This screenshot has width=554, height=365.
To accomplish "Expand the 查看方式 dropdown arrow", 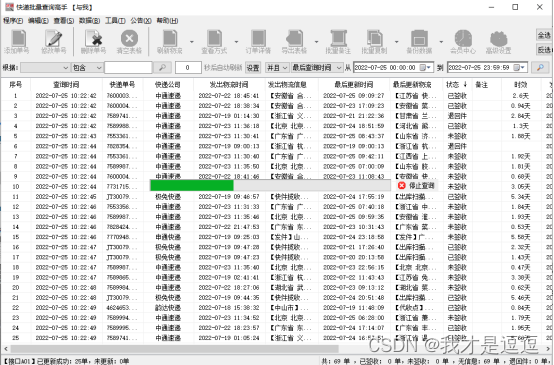I will pyautogui.click(x=236, y=42).
